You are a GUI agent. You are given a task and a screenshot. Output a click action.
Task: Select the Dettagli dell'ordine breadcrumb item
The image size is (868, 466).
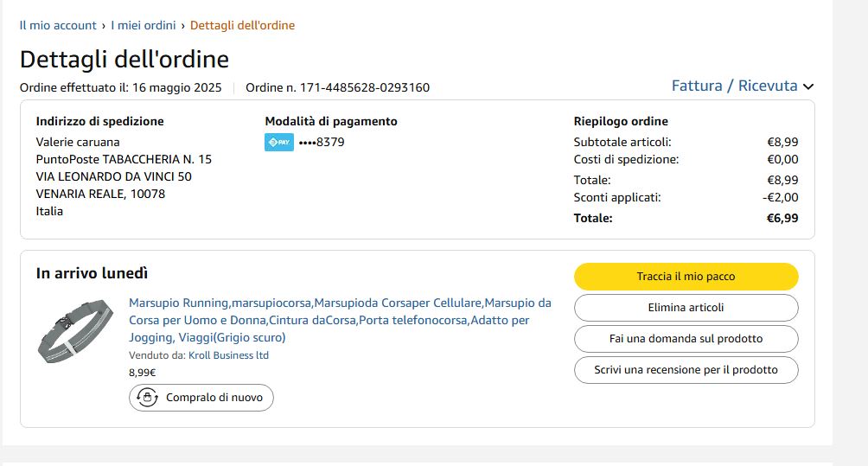[x=242, y=25]
